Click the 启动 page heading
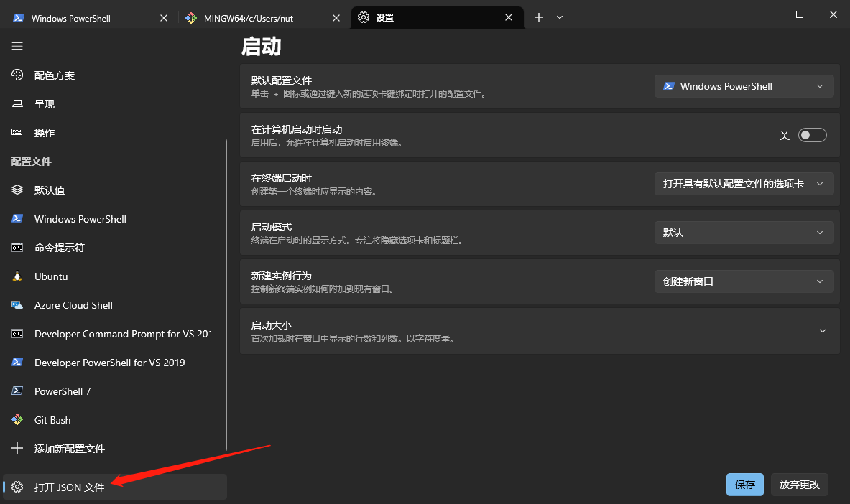Screen dimensions: 850x504 [x=262, y=47]
